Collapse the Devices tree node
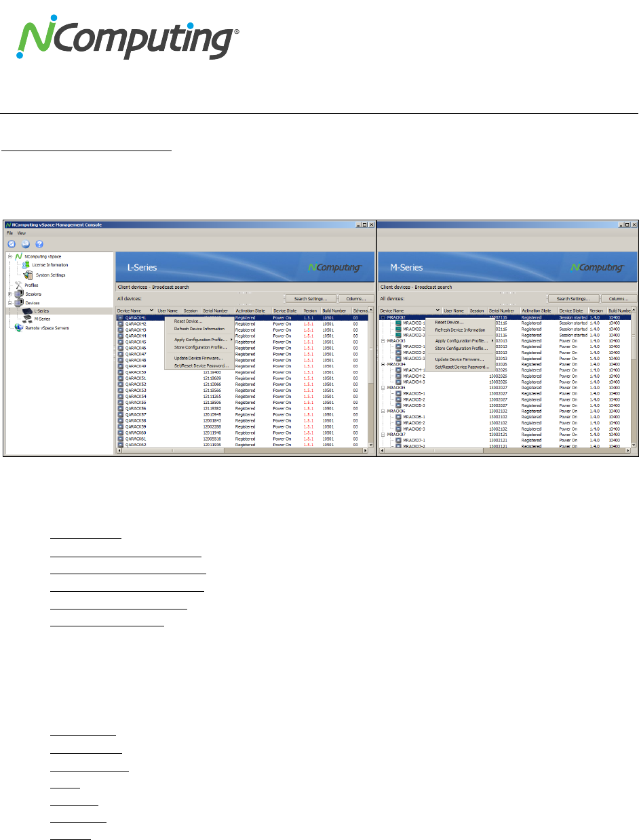The image size is (639, 840). click(x=9, y=303)
